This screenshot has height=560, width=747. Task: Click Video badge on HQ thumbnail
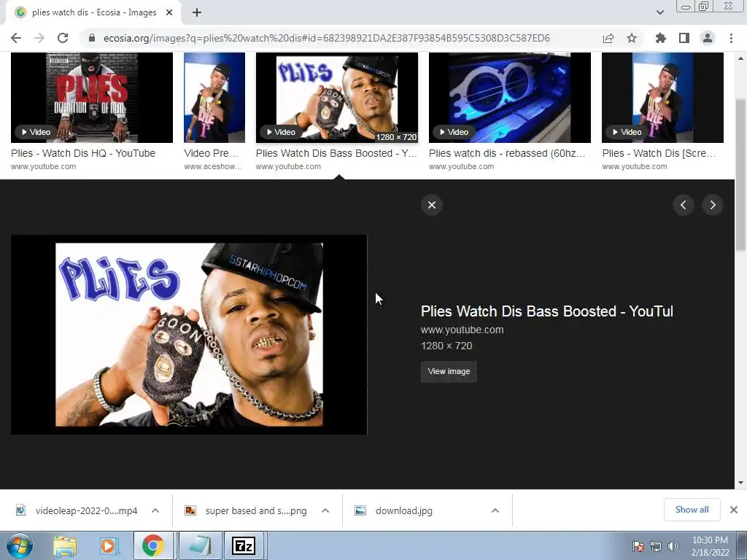coord(36,132)
